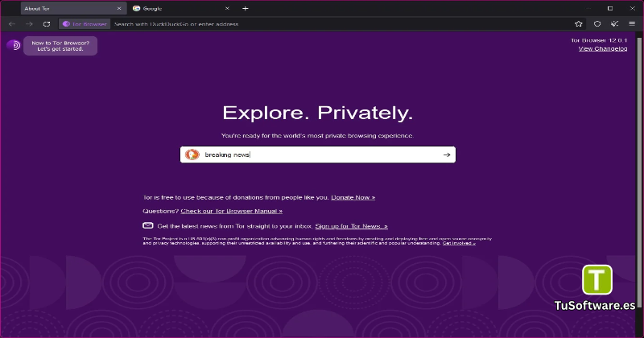Click the envelope newsletter icon
This screenshot has height=338, width=644.
[148, 225]
